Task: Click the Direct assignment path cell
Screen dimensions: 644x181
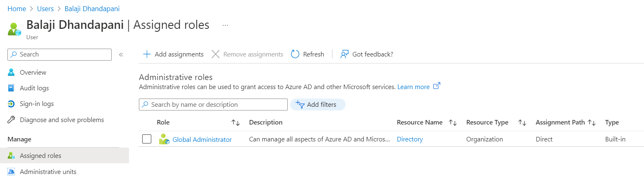Action: point(544,139)
